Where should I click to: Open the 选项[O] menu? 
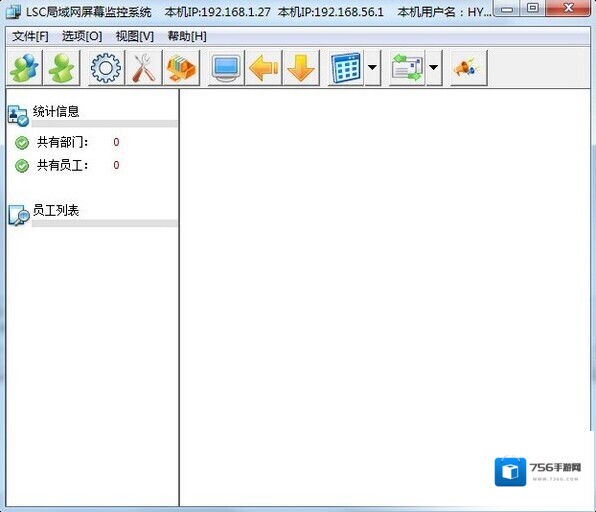(82, 36)
